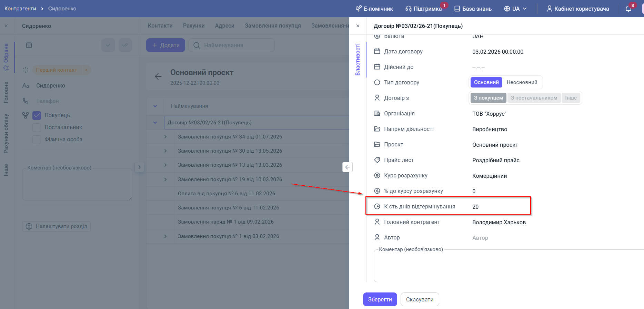Screen dimensions: 644x309
Task: Open the Контакти tab
Action: (160, 26)
